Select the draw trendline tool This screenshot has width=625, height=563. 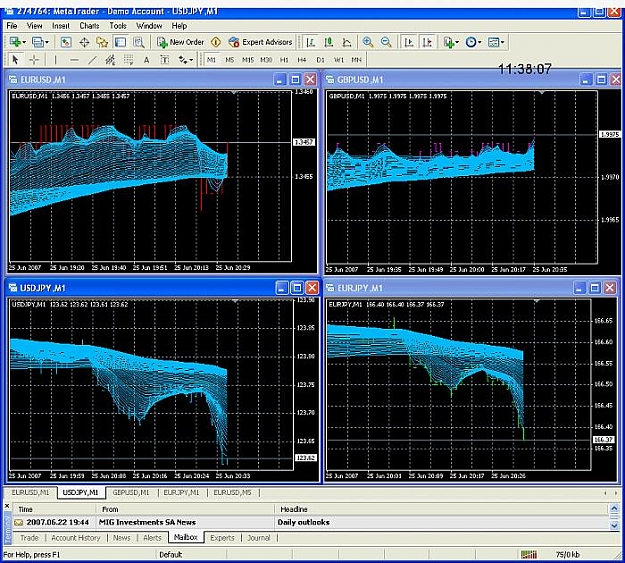pyautogui.click(x=92, y=60)
